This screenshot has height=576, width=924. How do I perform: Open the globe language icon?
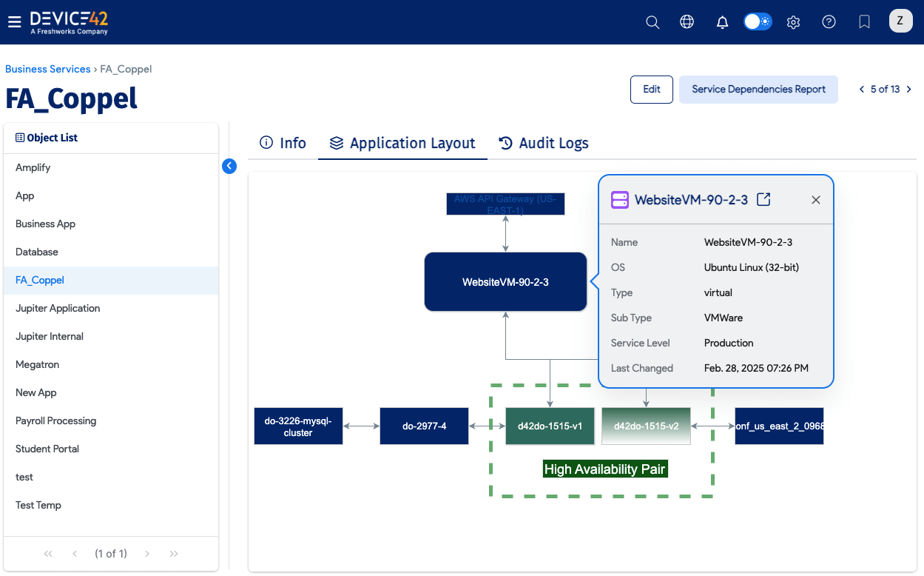coord(687,22)
